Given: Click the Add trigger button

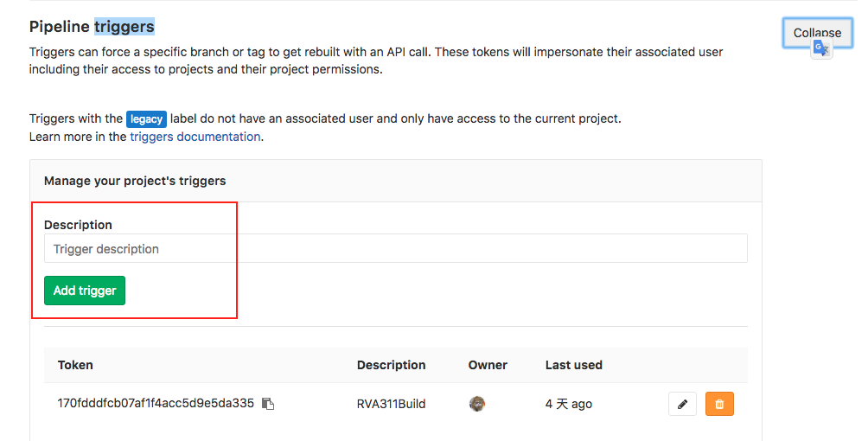Looking at the screenshot, I should 85,291.
